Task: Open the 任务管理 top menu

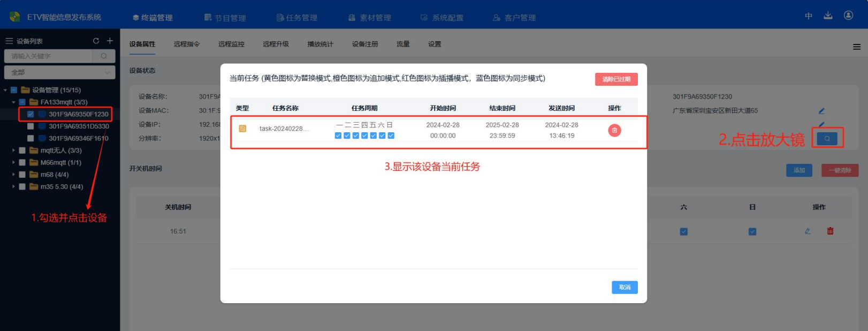Action: tap(297, 18)
